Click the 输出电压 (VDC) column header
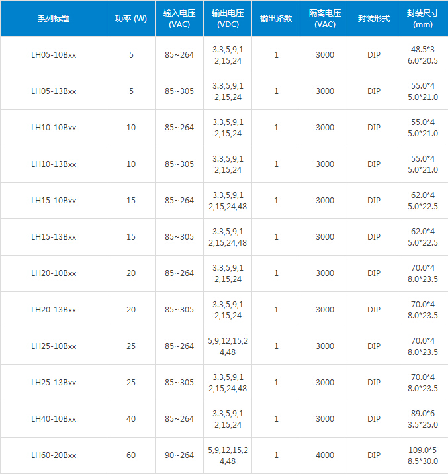The height and width of the screenshot is (476, 448). tap(228, 19)
